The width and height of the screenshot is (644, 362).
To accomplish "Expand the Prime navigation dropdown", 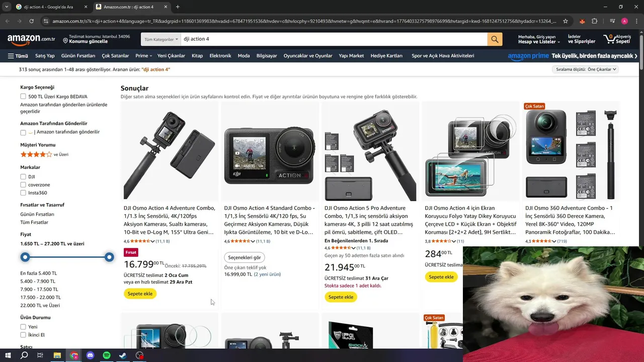I will 143,56.
